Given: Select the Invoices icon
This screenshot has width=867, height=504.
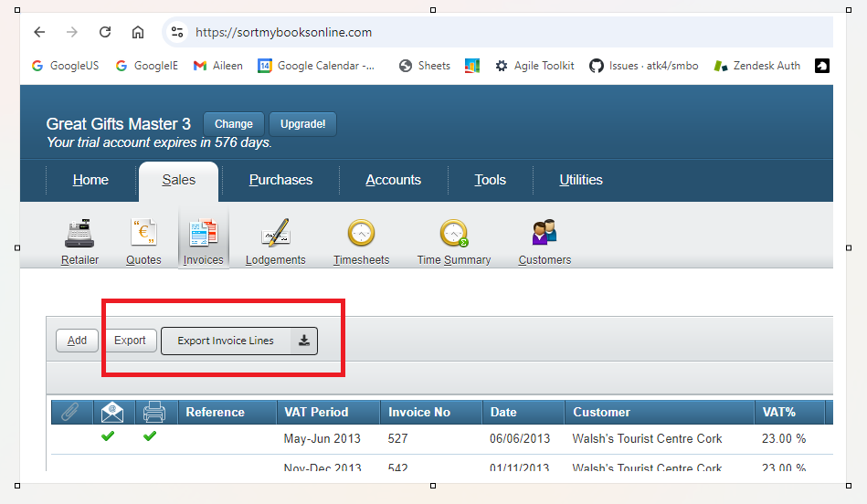Looking at the screenshot, I should [x=203, y=235].
